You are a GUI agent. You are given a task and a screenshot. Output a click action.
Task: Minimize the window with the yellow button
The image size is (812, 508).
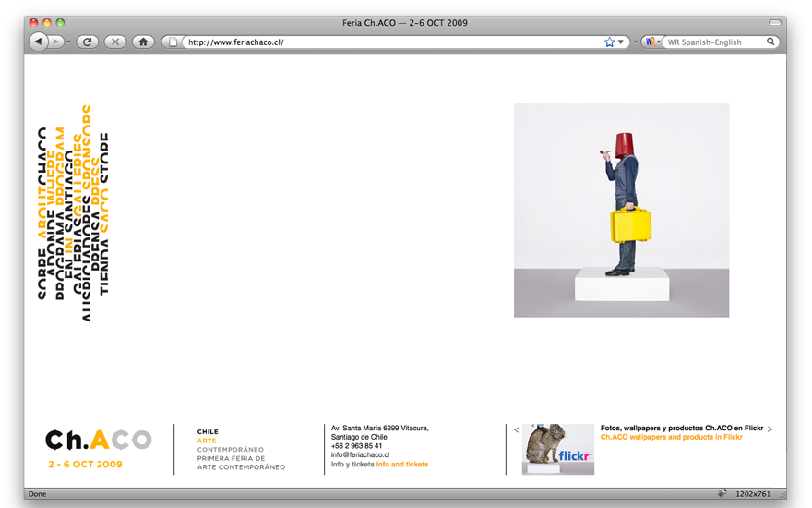47,22
